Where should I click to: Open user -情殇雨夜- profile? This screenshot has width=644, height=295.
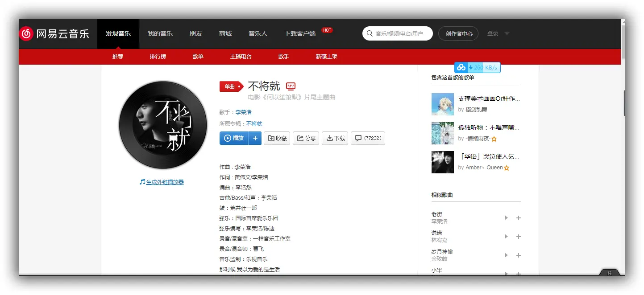point(478,139)
